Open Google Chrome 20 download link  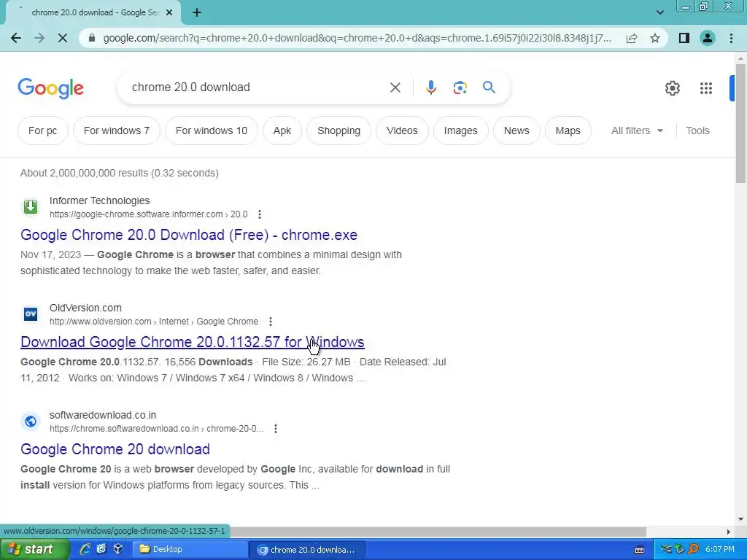115,449
